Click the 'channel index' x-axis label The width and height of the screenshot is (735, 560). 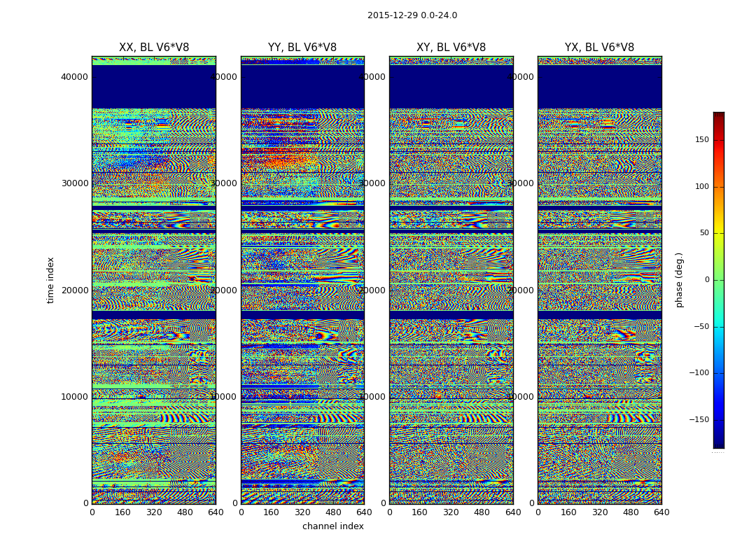coord(332,526)
